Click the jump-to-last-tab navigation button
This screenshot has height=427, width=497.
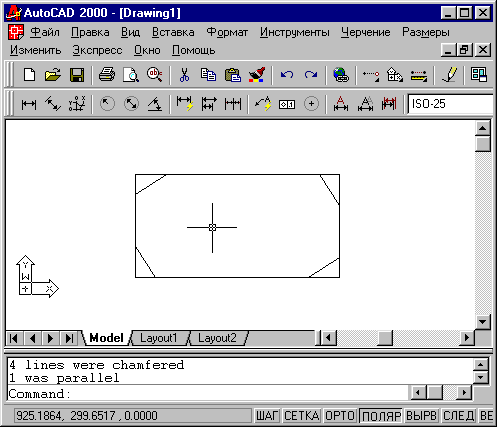click(x=69, y=338)
